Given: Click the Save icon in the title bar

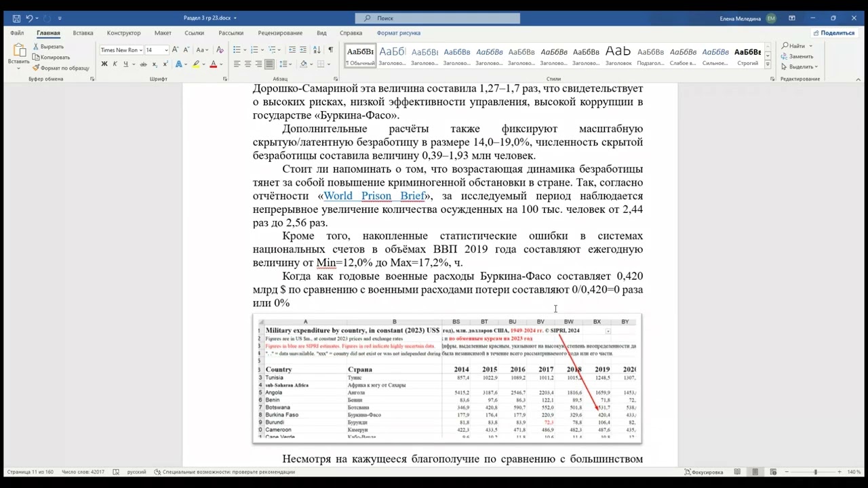Looking at the screenshot, I should tap(16, 18).
